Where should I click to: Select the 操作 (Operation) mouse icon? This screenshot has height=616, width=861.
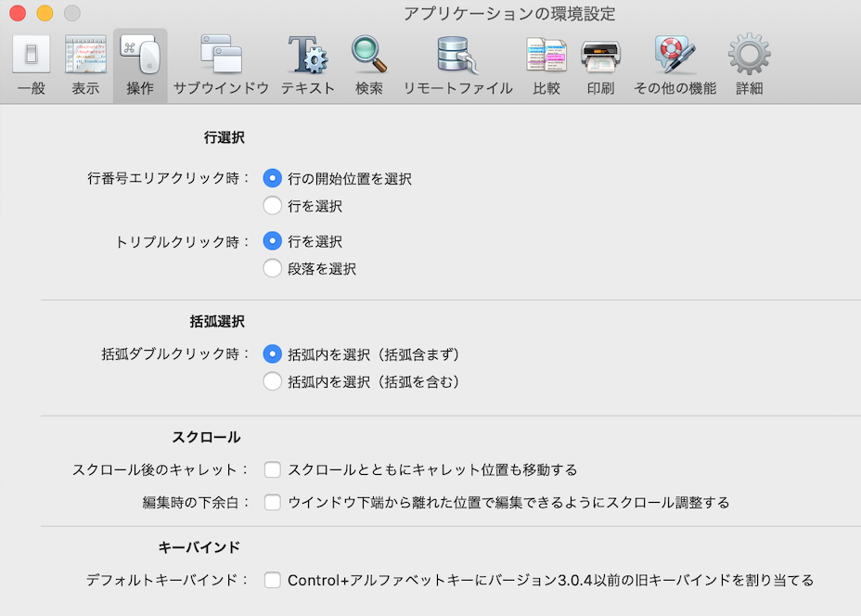[140, 55]
